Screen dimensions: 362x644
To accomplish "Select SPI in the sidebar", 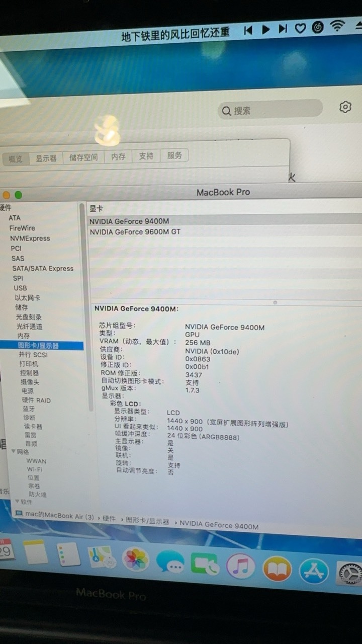I will click(x=18, y=278).
